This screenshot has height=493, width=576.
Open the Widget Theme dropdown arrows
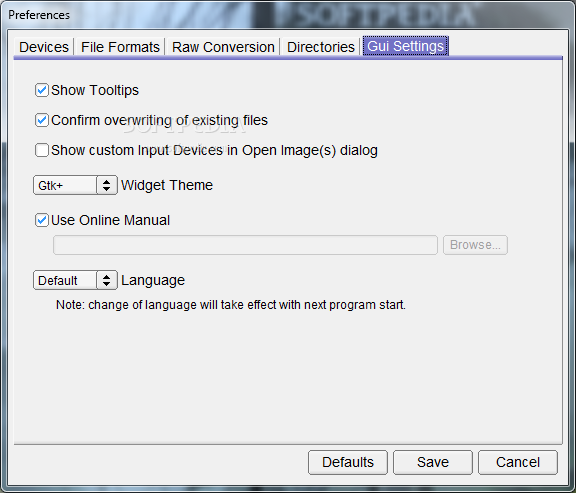(x=107, y=185)
